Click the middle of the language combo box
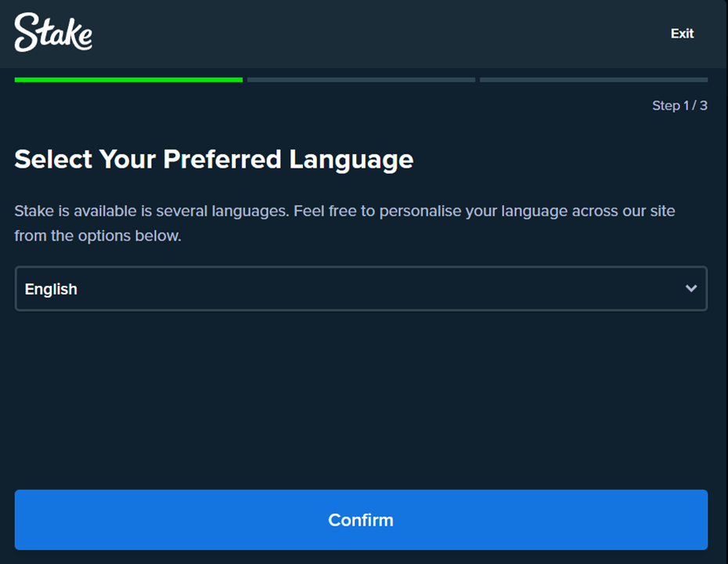The width and height of the screenshot is (728, 564). [x=361, y=288]
